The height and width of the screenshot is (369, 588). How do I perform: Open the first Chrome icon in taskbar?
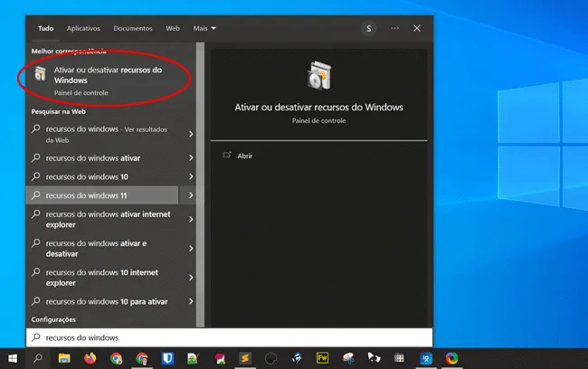click(x=117, y=358)
